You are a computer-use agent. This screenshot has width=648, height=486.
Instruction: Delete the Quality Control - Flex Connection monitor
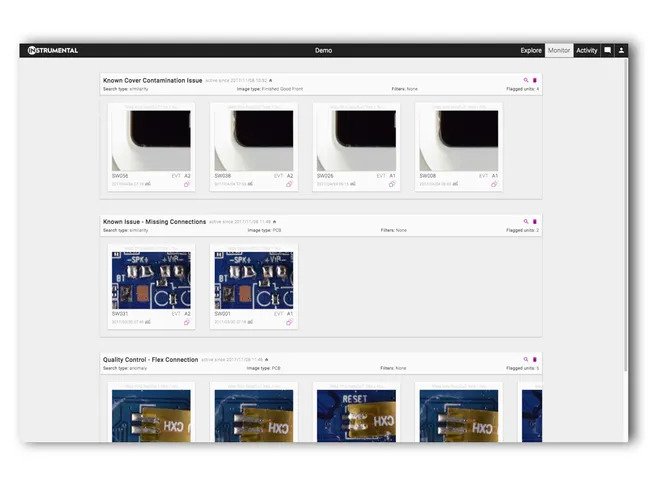click(534, 360)
